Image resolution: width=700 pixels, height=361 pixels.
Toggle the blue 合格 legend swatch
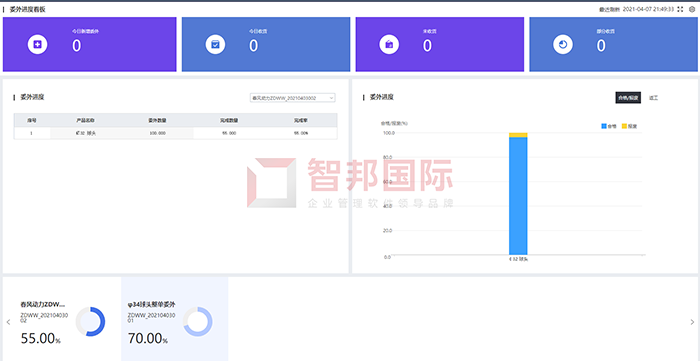604,126
